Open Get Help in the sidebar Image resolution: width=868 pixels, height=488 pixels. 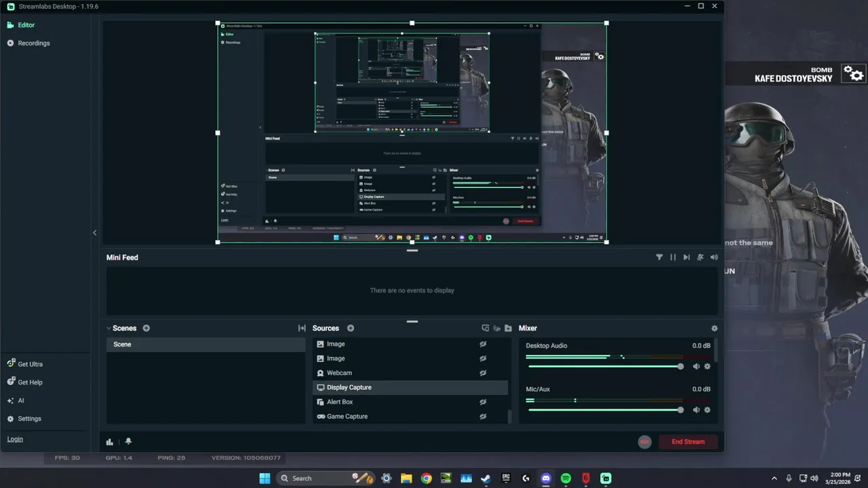[x=25, y=382]
